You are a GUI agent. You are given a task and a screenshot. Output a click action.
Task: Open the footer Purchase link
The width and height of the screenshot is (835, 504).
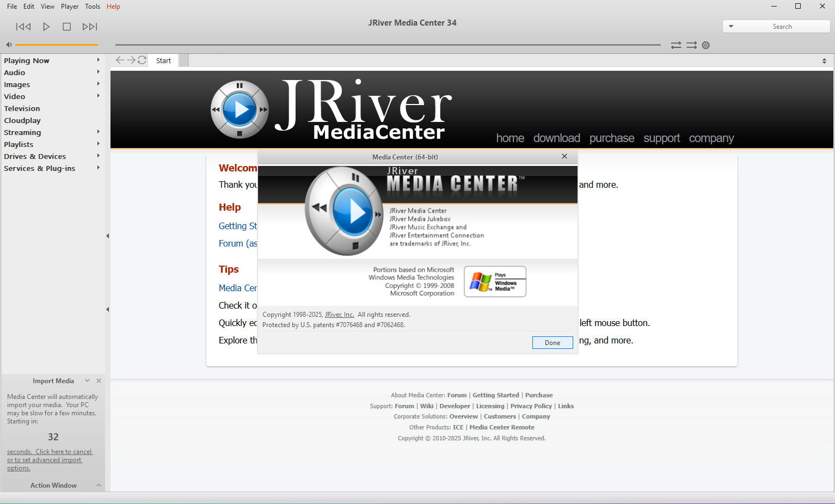click(x=539, y=395)
